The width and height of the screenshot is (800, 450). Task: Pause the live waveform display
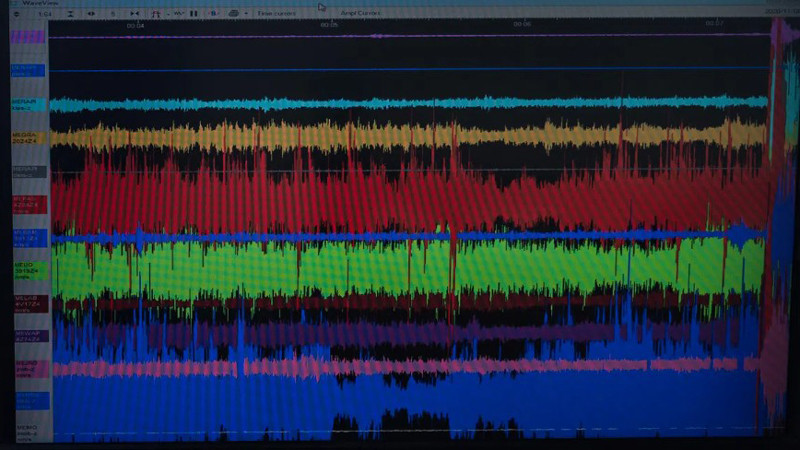[x=194, y=14]
